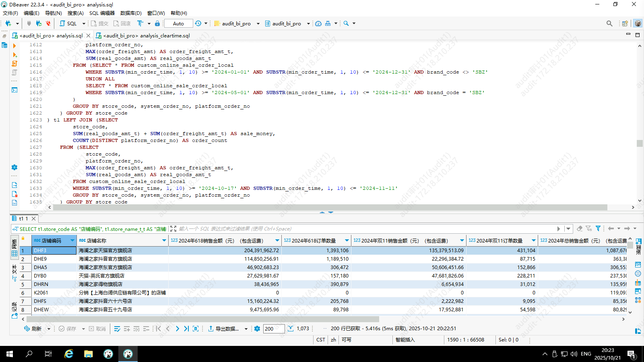
Task: Click the row count calculation icon
Action: (291, 329)
